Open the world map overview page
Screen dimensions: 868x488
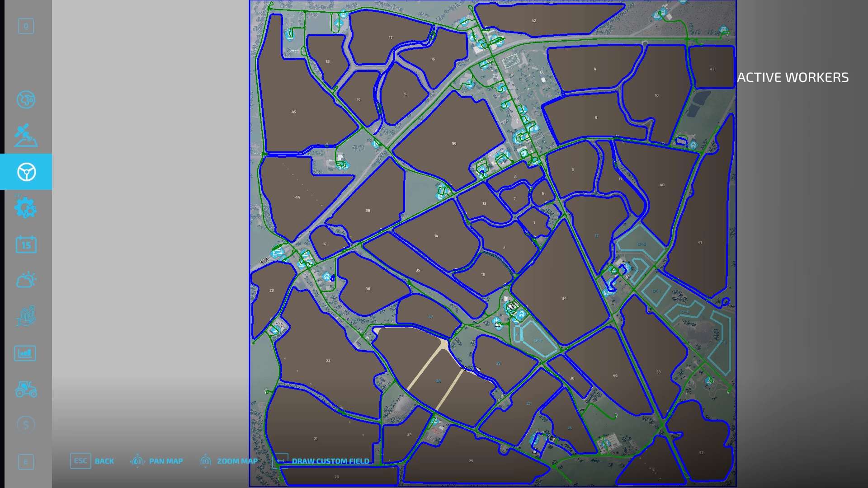click(26, 100)
